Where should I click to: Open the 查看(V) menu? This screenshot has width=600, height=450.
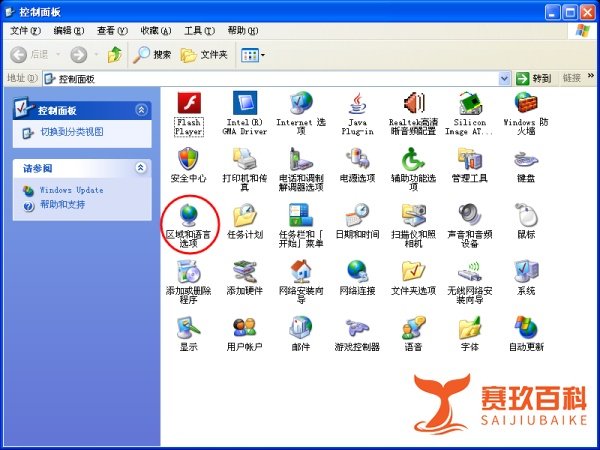(x=112, y=31)
